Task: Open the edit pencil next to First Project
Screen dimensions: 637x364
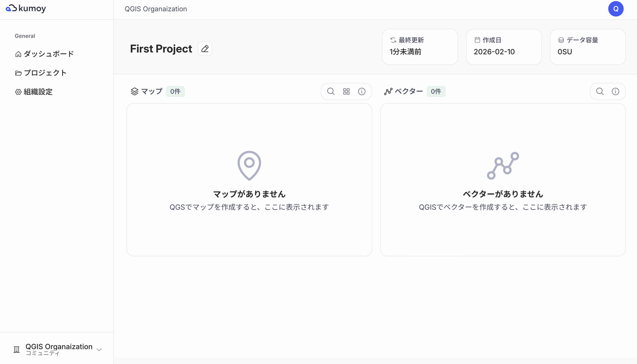Action: (x=205, y=49)
